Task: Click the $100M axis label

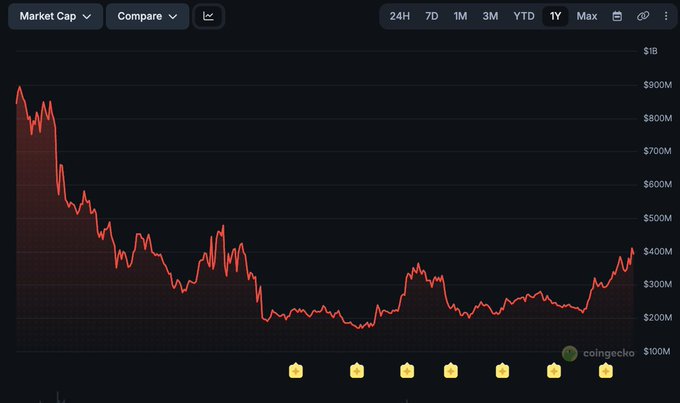Action: (x=657, y=351)
